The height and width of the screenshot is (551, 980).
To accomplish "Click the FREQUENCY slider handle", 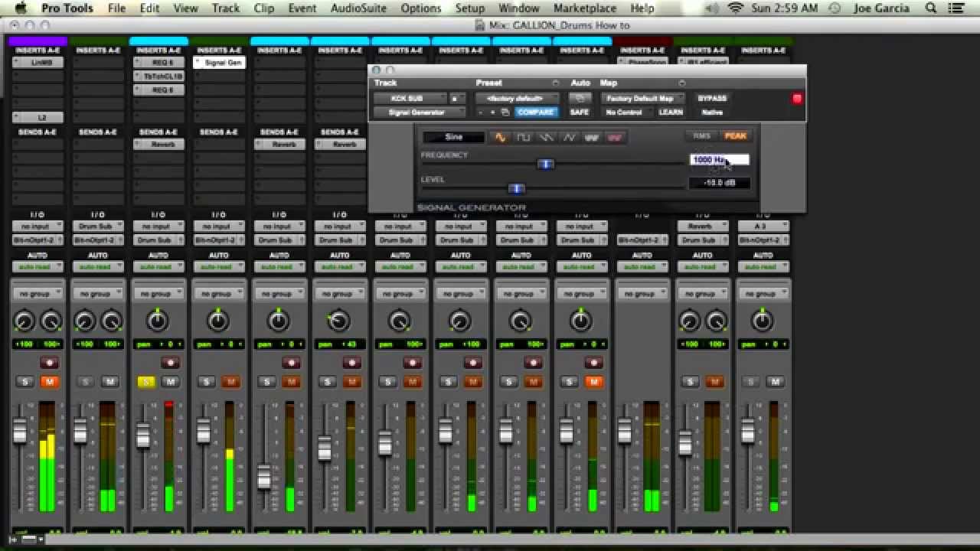I will (x=546, y=164).
